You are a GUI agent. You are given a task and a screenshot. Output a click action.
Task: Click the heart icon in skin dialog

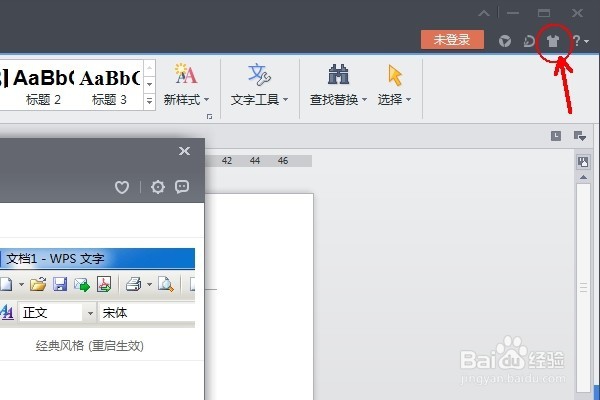tap(122, 187)
